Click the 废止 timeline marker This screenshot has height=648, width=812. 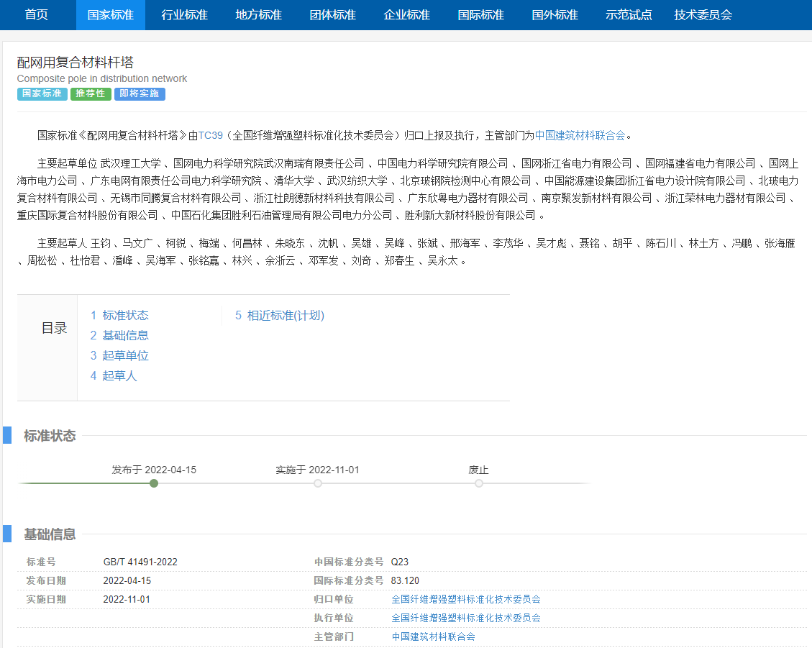click(x=479, y=483)
